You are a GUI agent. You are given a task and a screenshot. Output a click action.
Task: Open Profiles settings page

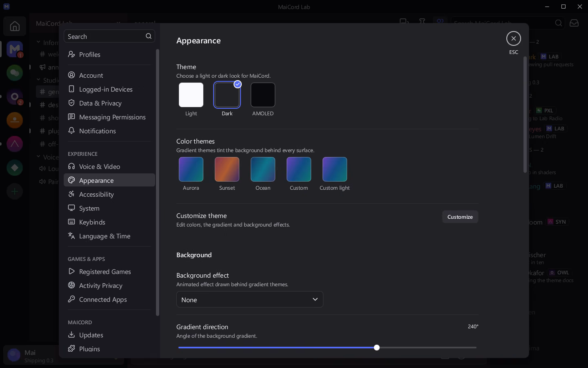pos(109,54)
